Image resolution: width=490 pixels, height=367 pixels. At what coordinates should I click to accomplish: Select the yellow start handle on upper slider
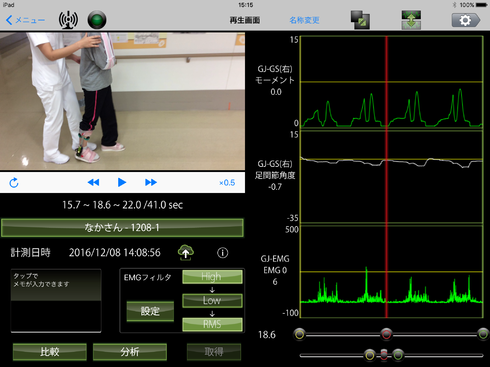click(300, 334)
